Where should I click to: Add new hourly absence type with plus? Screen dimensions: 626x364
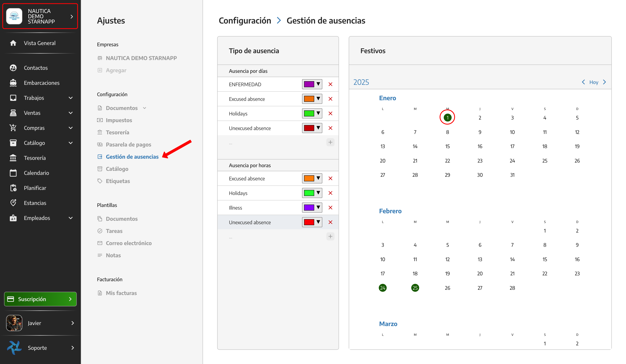[330, 236]
